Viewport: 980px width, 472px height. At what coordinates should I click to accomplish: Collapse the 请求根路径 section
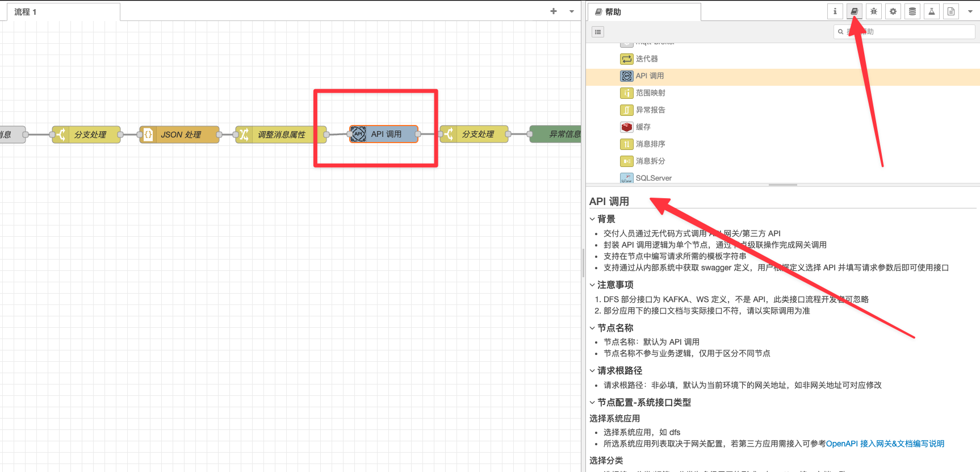593,371
